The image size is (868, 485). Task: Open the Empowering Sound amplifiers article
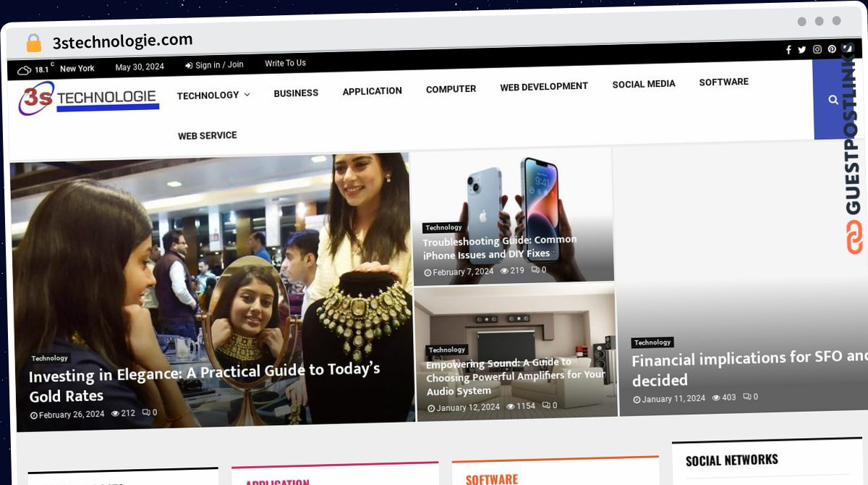pyautogui.click(x=516, y=376)
